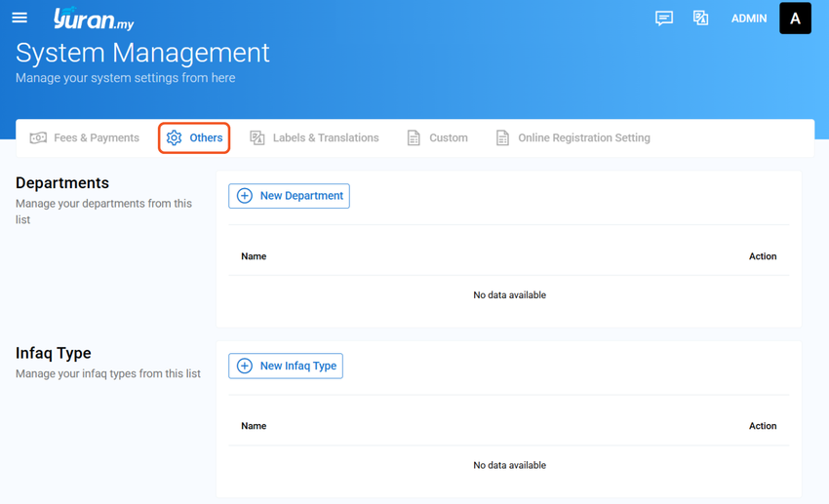Open the chat messages icon
829x504 pixels.
pos(664,19)
